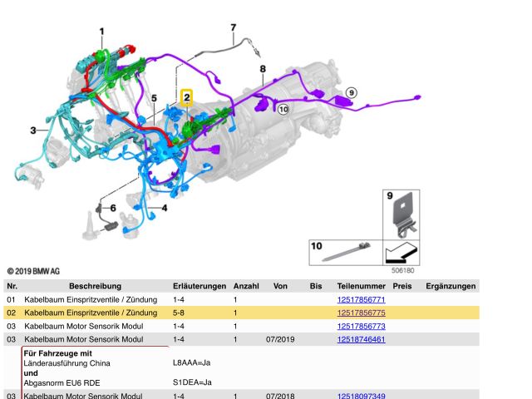Click callout number 1 in the diagram
The image size is (532, 399).
pyautogui.click(x=101, y=32)
